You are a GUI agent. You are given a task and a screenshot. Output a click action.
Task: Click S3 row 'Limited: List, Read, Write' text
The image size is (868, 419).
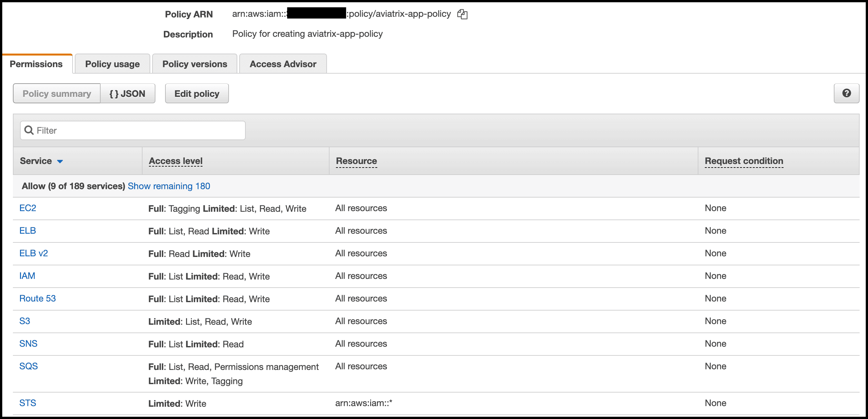coord(200,322)
